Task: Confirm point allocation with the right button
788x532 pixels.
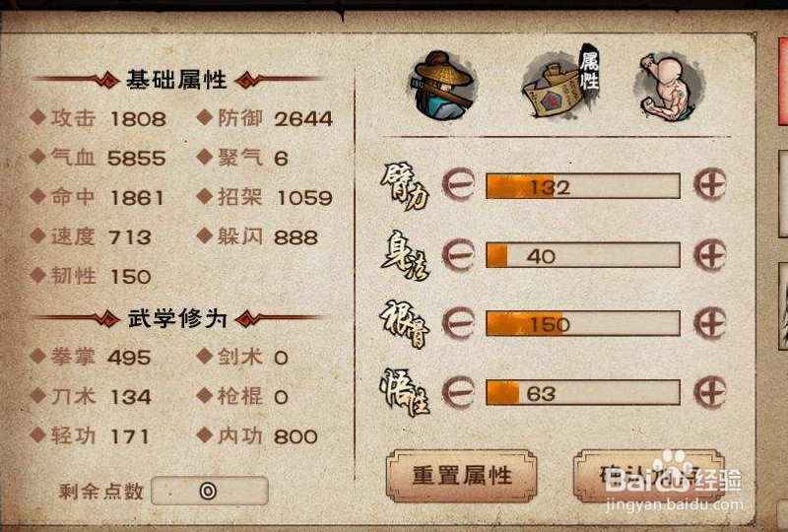Action: pyautogui.click(x=649, y=476)
